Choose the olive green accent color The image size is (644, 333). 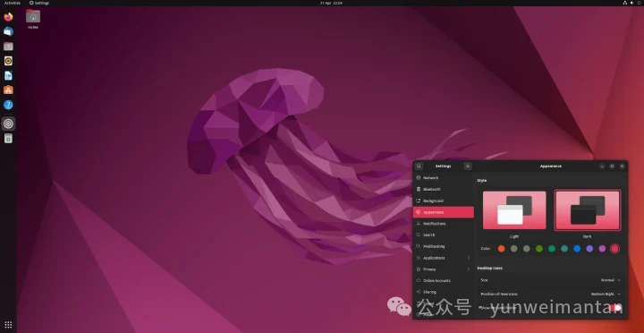tap(539, 249)
